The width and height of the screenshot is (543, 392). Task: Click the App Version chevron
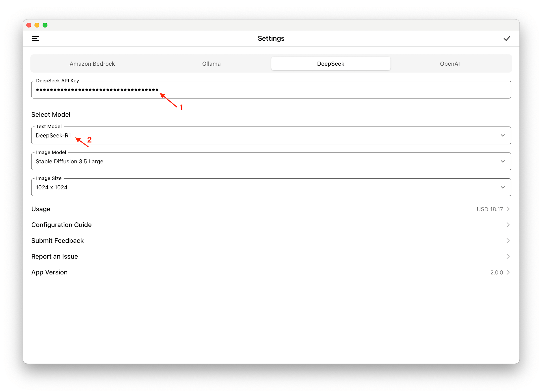tap(508, 272)
